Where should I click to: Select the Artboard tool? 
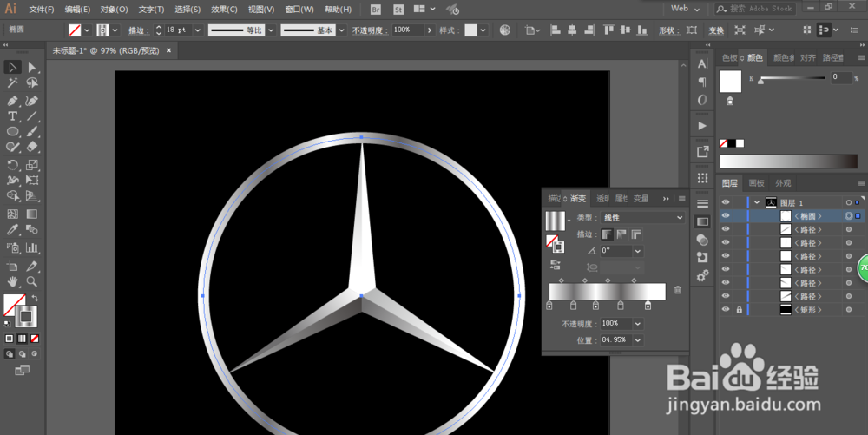[12, 267]
